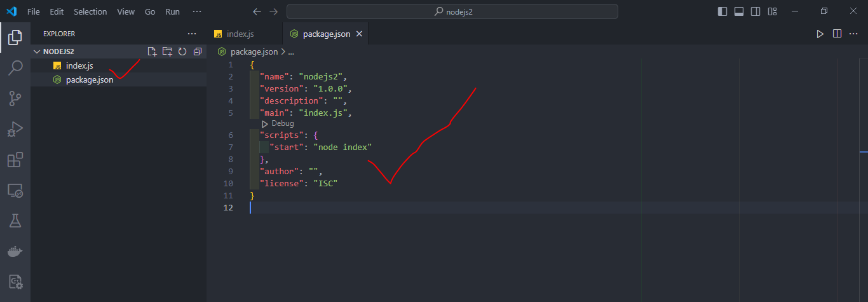The width and height of the screenshot is (868, 302).
Task: Toggle the secondary side bar layout
Action: click(756, 11)
